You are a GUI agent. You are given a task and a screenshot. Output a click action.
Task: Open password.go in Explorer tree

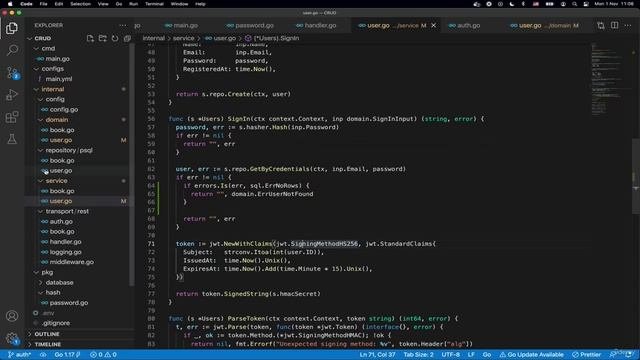coord(69,303)
